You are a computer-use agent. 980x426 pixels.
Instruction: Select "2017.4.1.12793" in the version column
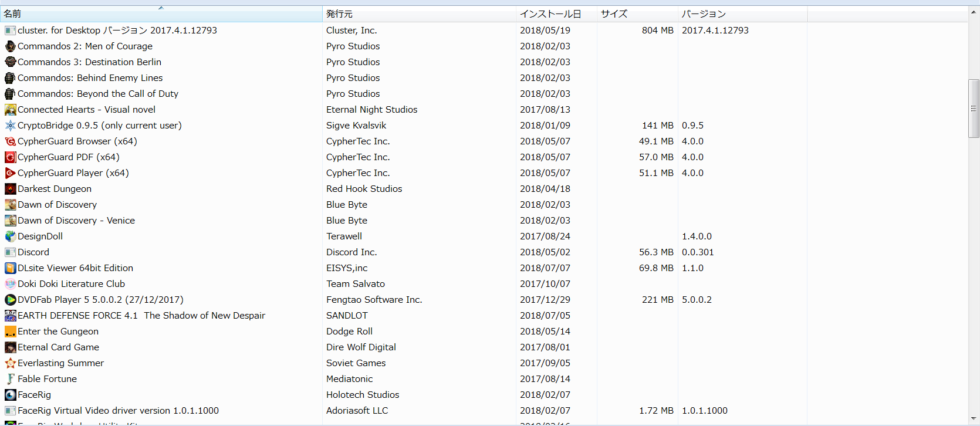(x=715, y=31)
